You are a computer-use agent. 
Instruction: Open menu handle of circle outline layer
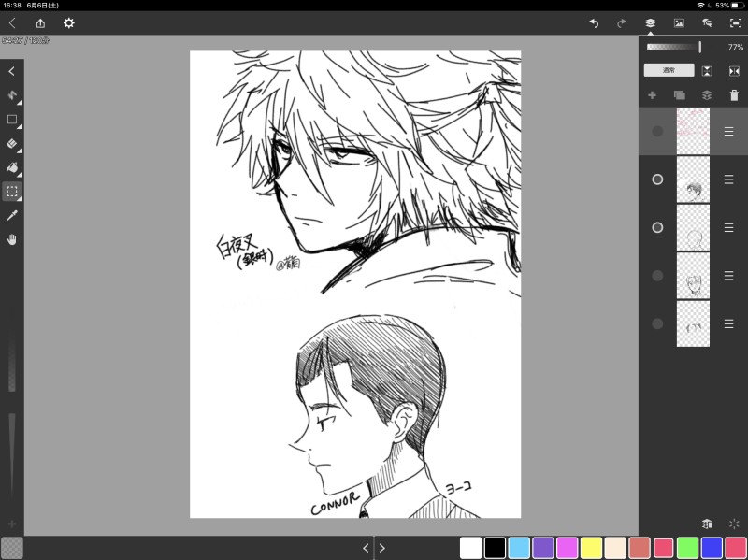coord(728,227)
